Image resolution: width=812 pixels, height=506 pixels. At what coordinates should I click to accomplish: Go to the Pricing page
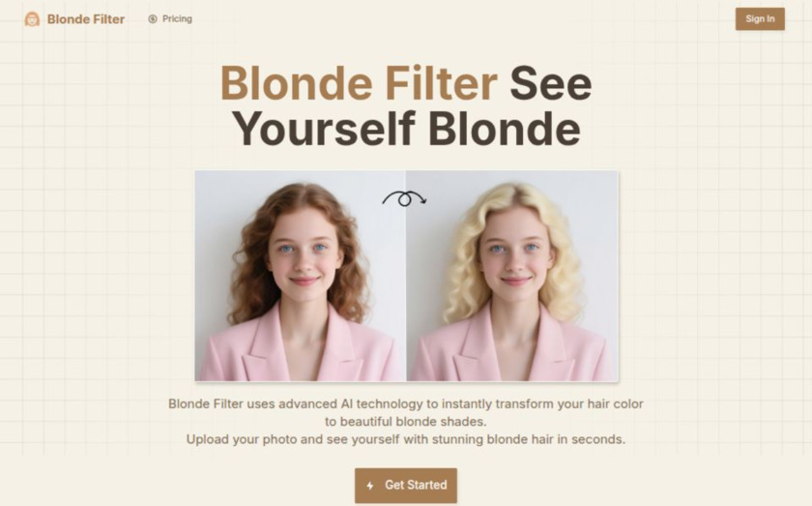tap(177, 18)
